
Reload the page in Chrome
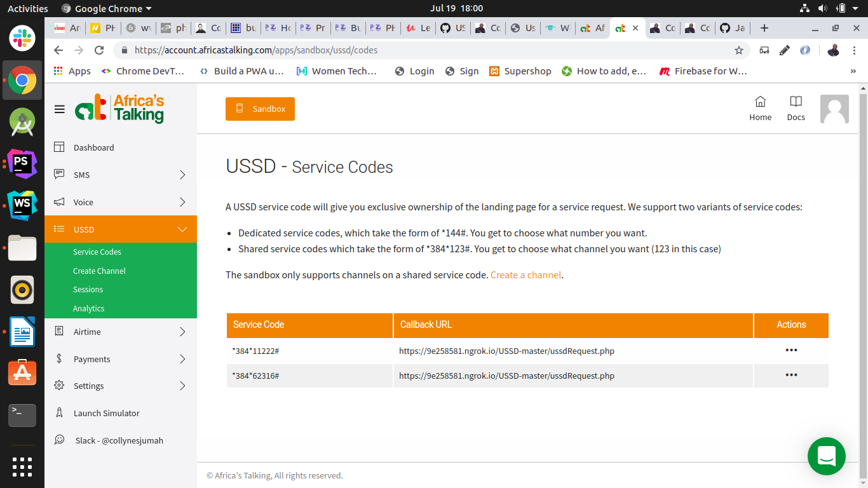pos(99,50)
